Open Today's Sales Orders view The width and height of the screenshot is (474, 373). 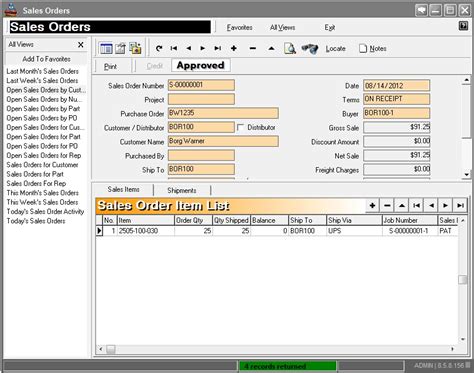(x=36, y=221)
